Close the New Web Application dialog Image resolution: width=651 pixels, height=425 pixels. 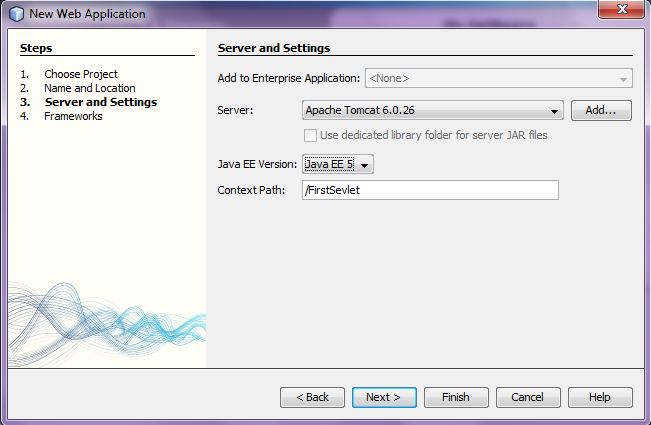[x=621, y=9]
